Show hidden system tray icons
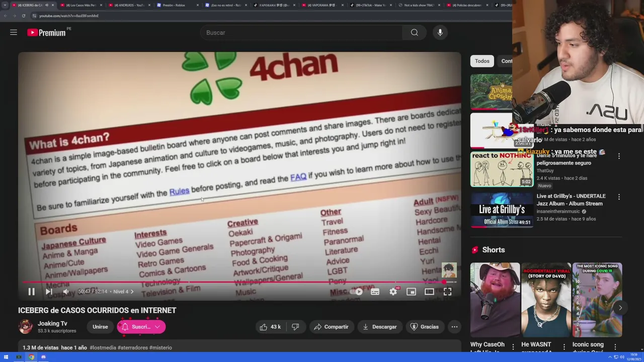Screen dimensions: 644x362 [610, 357]
